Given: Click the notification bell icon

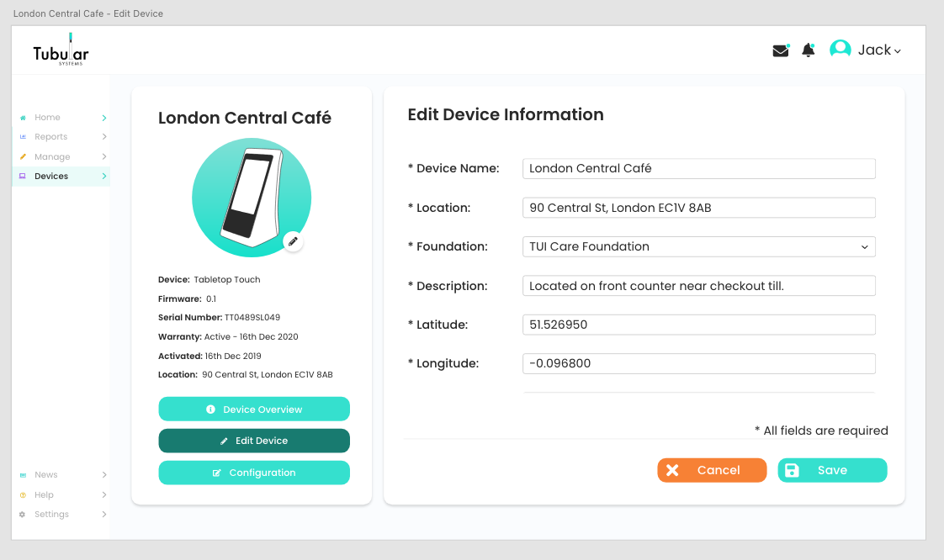Looking at the screenshot, I should (x=809, y=50).
